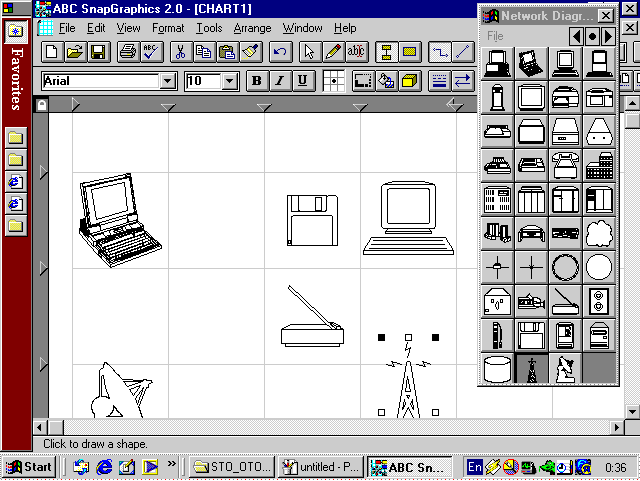This screenshot has width=640, height=481.
Task: Pick the telephone shape in the palette
Action: (x=565, y=165)
